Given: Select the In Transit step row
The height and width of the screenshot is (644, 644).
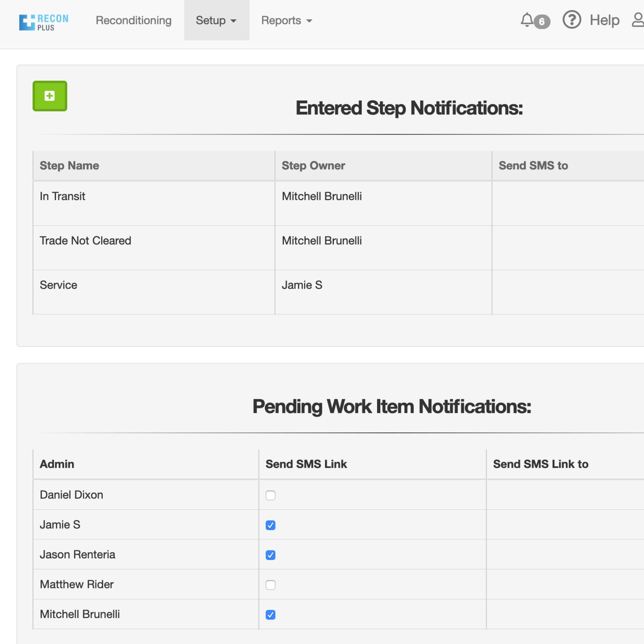Looking at the screenshot, I should pyautogui.click(x=62, y=196).
